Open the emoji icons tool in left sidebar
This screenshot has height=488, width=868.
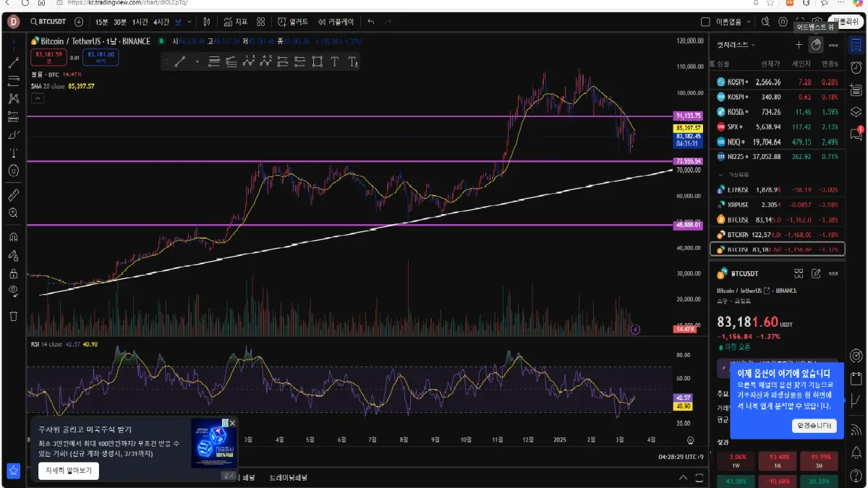tap(13, 171)
